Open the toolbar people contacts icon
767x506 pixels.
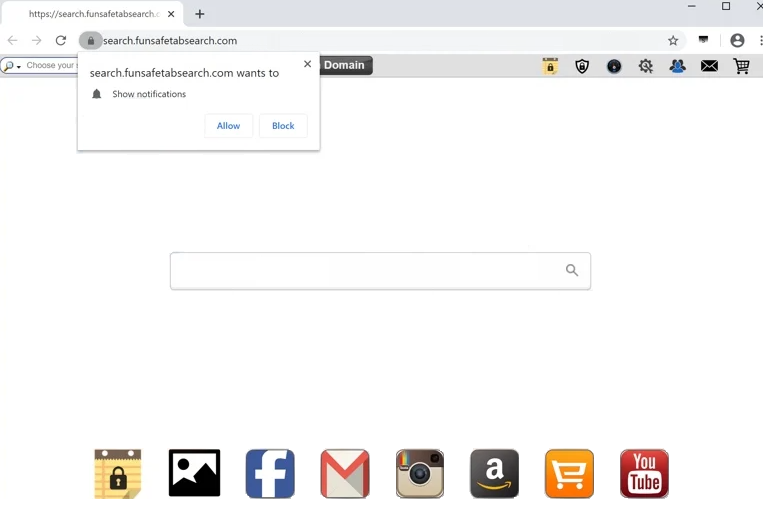pyautogui.click(x=677, y=66)
